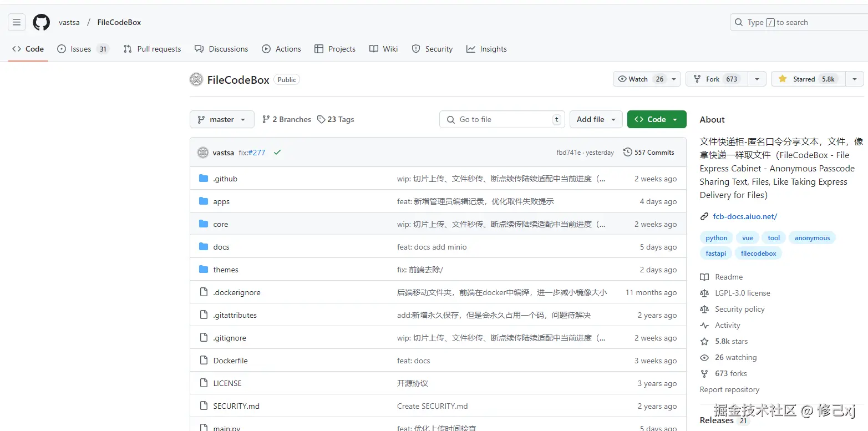
Task: Open the Insights tab
Action: [x=487, y=49]
